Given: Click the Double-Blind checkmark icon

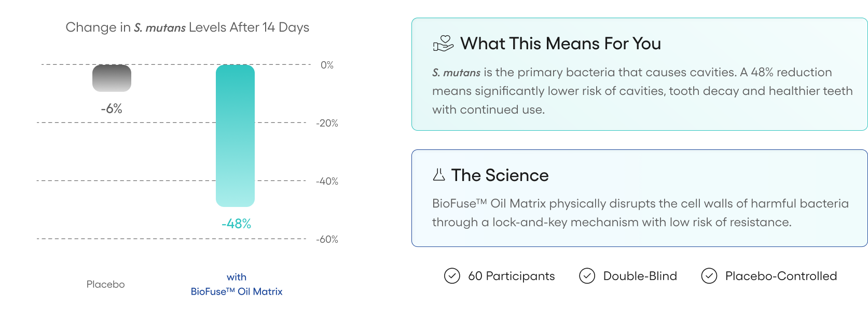Looking at the screenshot, I should tap(587, 276).
